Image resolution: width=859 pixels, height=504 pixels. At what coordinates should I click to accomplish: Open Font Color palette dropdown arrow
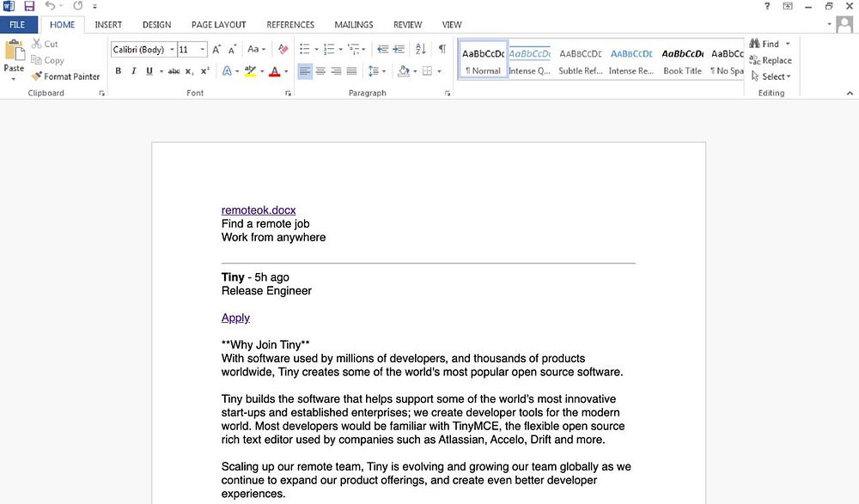point(286,71)
